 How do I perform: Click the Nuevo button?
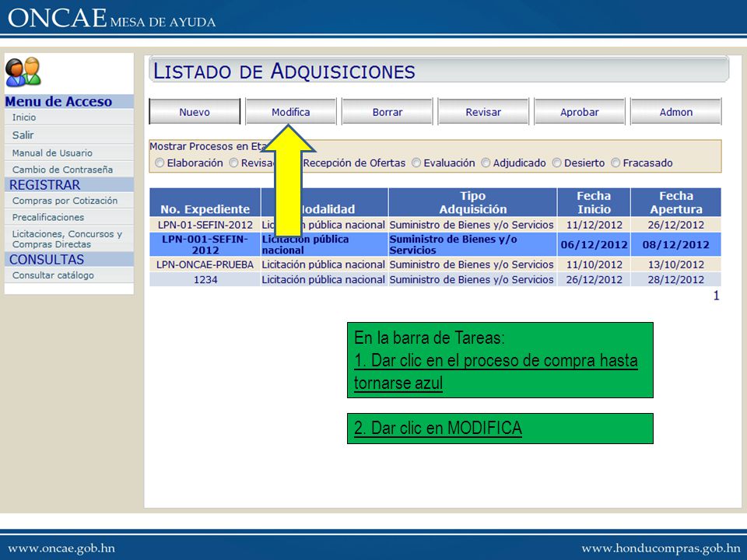(x=195, y=112)
